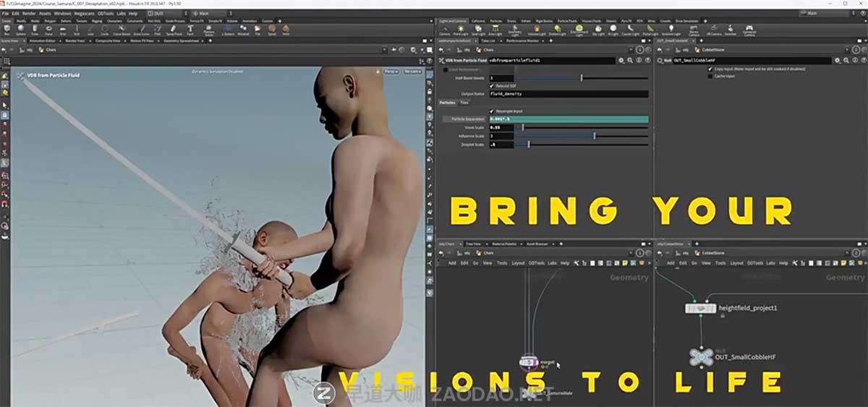The width and height of the screenshot is (868, 407).
Task: Add a Portal Light from the shelf
Action: (650, 30)
